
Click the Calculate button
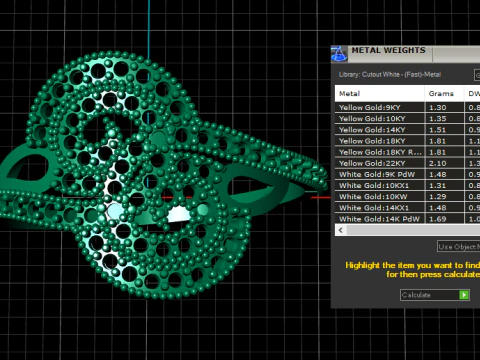point(435,295)
